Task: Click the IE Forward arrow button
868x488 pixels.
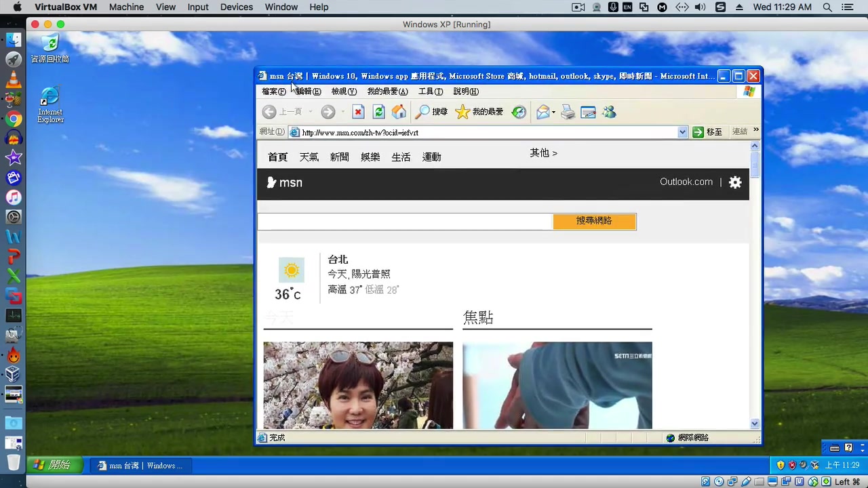Action: coord(328,112)
